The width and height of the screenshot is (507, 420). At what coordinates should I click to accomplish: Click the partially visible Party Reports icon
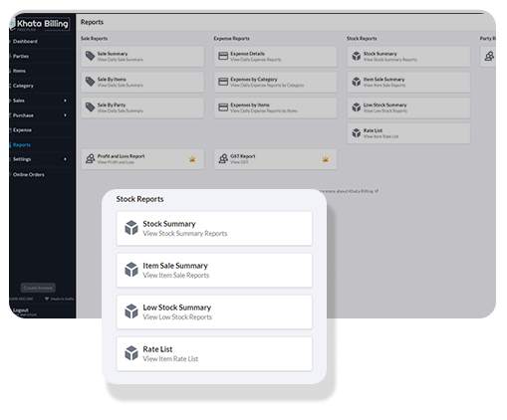click(x=489, y=56)
